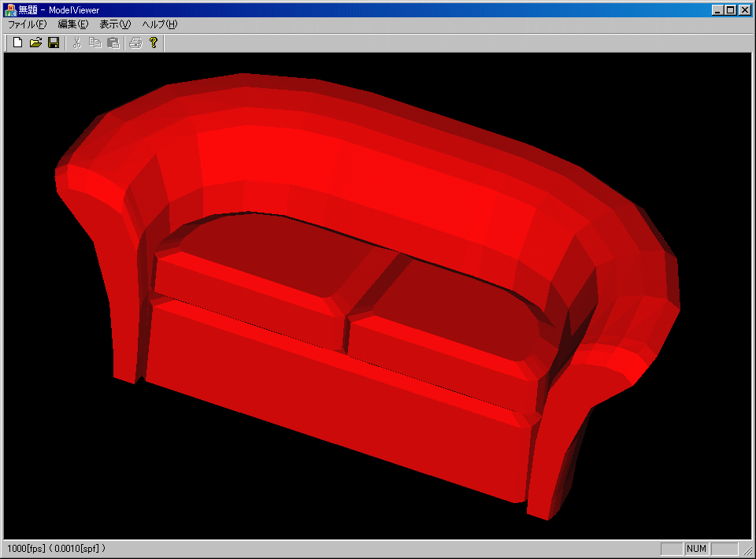Print using the printer icon
756x559 pixels.
[135, 43]
